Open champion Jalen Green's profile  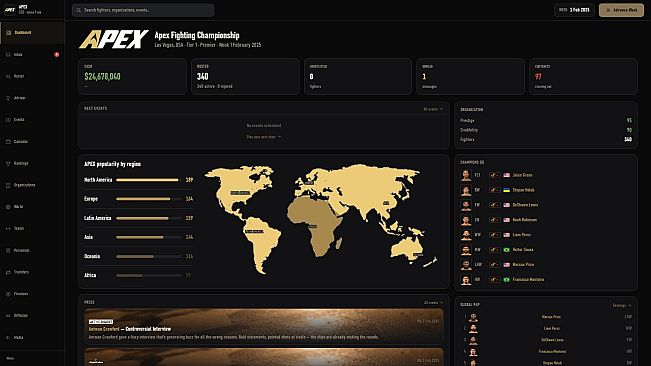point(522,175)
